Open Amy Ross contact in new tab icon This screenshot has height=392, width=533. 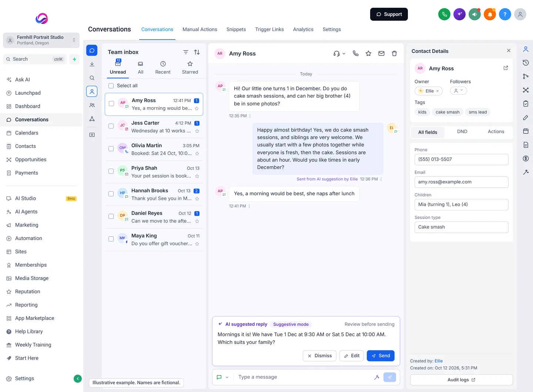click(506, 68)
